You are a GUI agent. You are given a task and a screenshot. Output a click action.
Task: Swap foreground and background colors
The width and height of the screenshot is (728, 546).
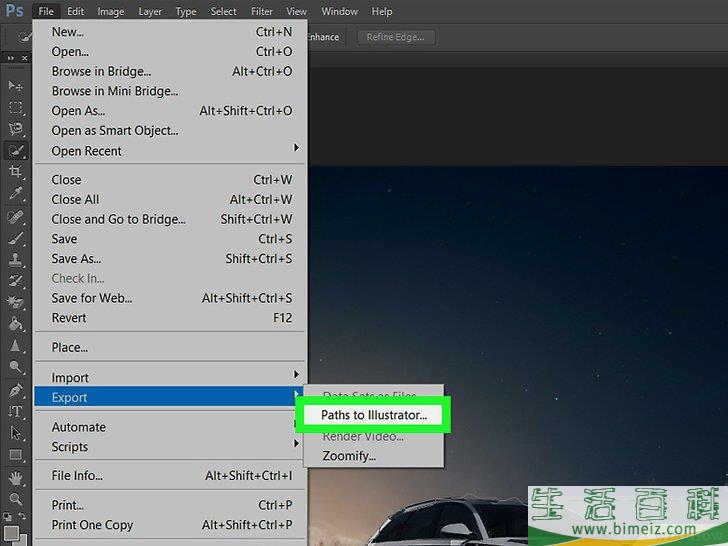tap(22, 515)
